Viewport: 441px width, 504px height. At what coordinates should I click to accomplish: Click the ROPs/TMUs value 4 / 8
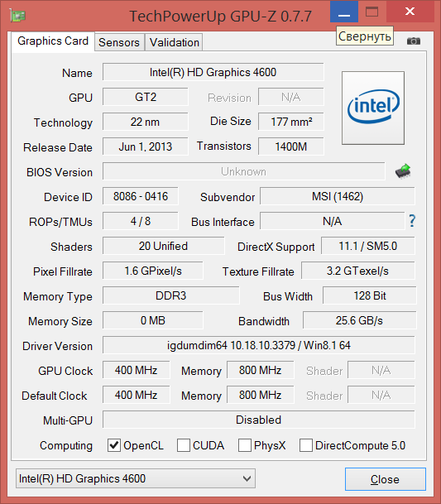point(141,221)
